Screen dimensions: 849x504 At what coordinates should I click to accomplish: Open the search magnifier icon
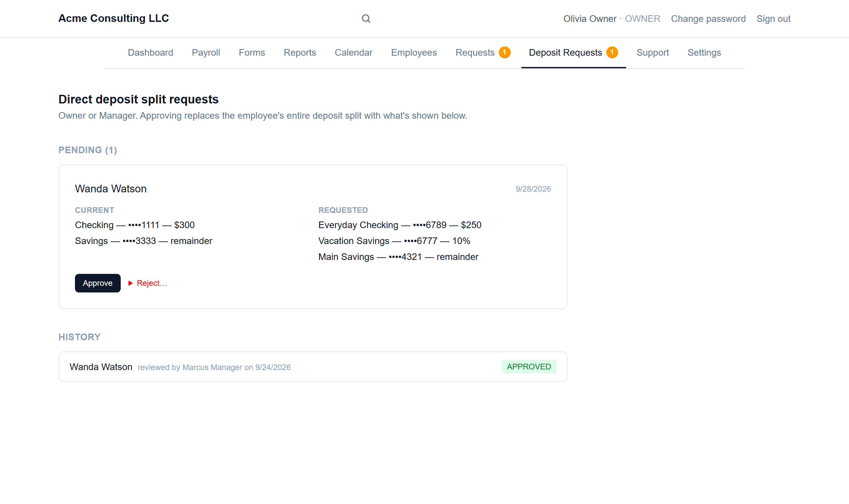pos(366,19)
